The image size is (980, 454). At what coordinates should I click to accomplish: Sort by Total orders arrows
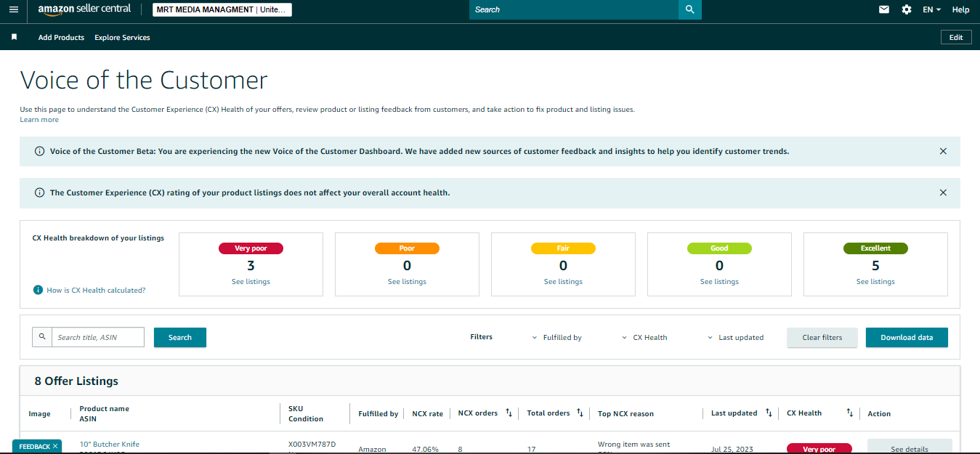(580, 413)
